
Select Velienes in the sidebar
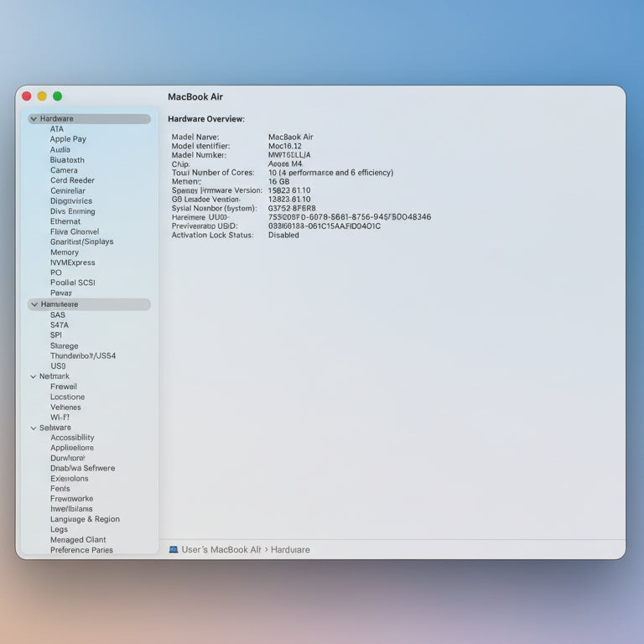coord(65,407)
